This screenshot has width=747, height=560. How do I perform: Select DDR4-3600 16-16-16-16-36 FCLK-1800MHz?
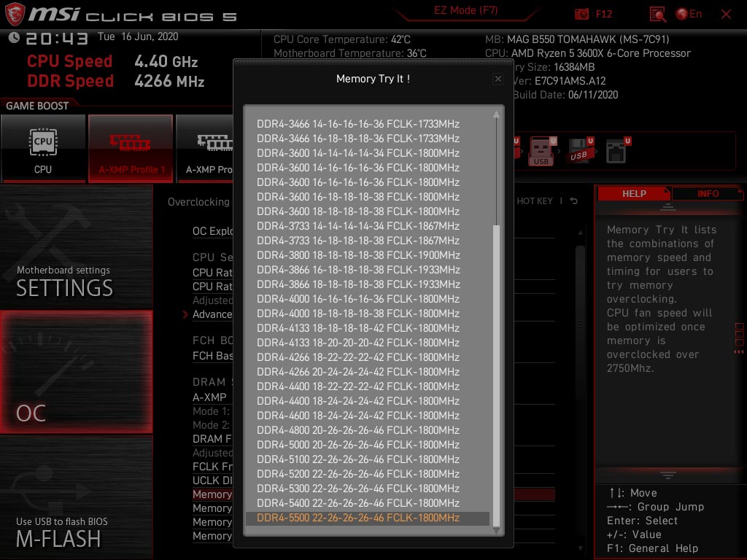[357, 182]
